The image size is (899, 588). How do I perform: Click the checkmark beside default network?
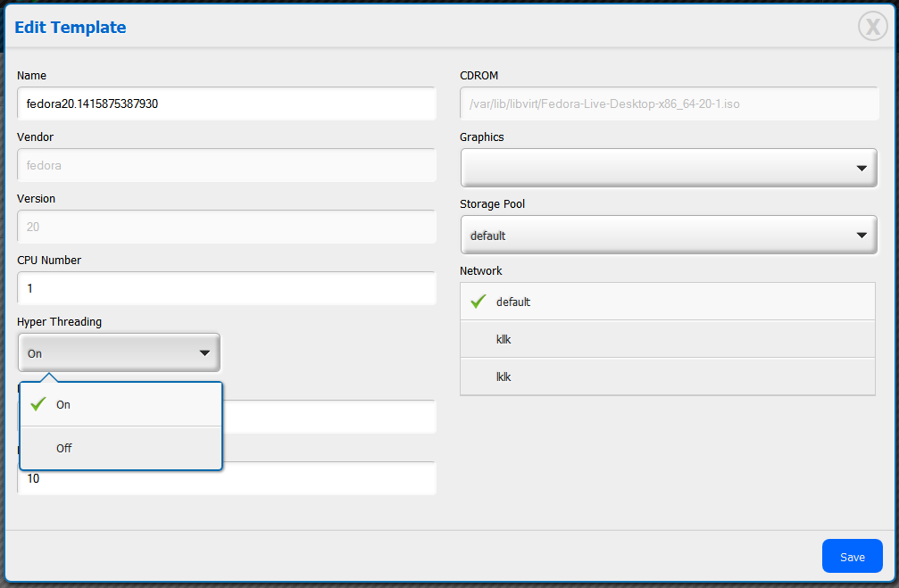(x=478, y=302)
